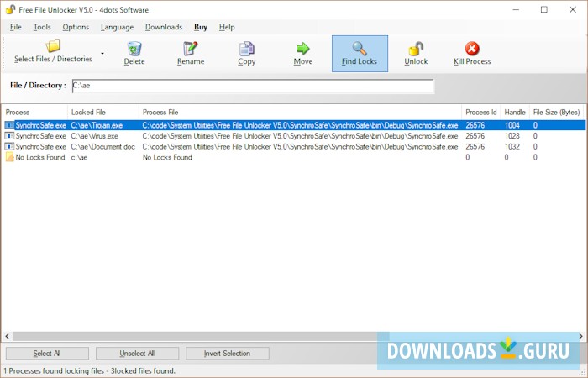Sort by File Size (Bytes) column header
This screenshot has height=378, width=588.
[556, 112]
